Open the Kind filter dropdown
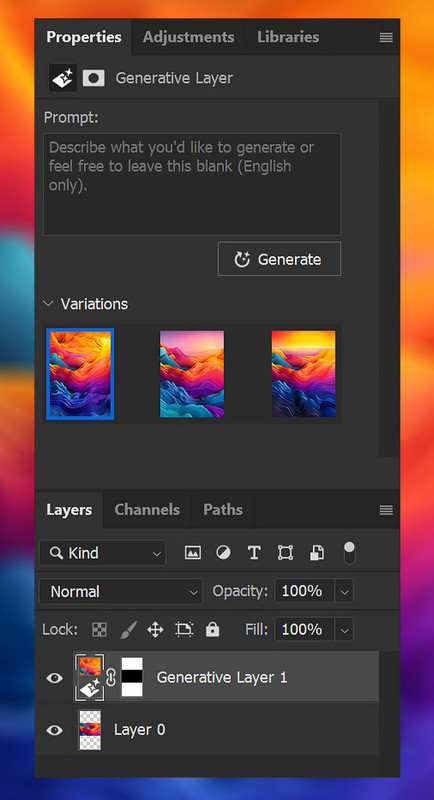Image resolution: width=434 pixels, height=800 pixels. click(x=103, y=553)
